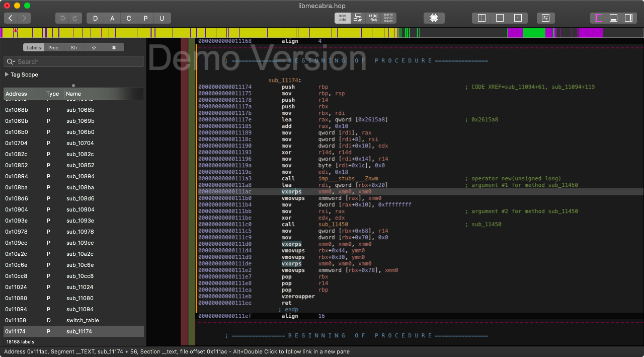644x357 pixels.
Task: Mark as Undefined with the U button
Action: click(162, 18)
